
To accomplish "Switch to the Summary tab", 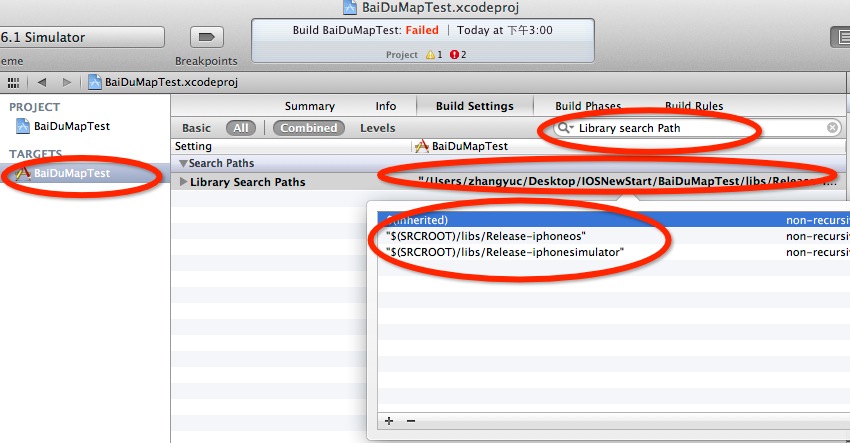I will 310,106.
